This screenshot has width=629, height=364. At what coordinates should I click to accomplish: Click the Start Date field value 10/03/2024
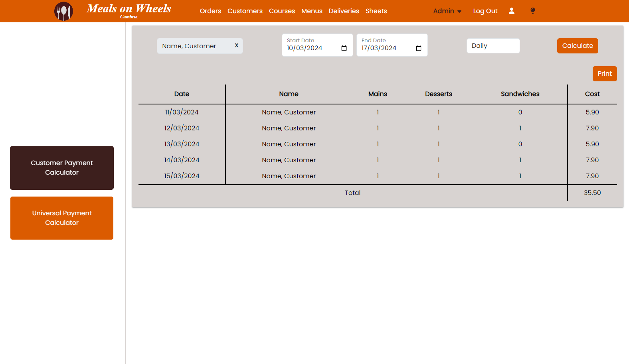[x=305, y=48]
